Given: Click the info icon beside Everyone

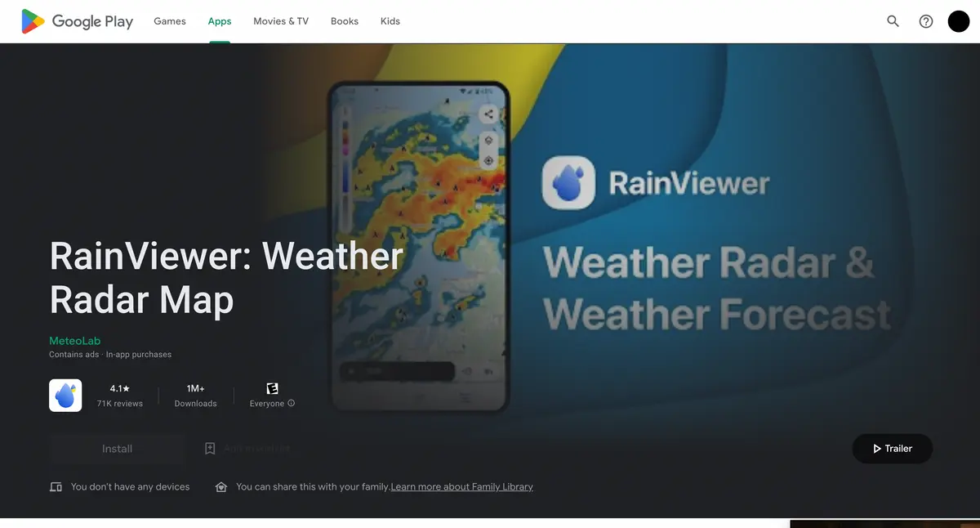Looking at the screenshot, I should (292, 404).
